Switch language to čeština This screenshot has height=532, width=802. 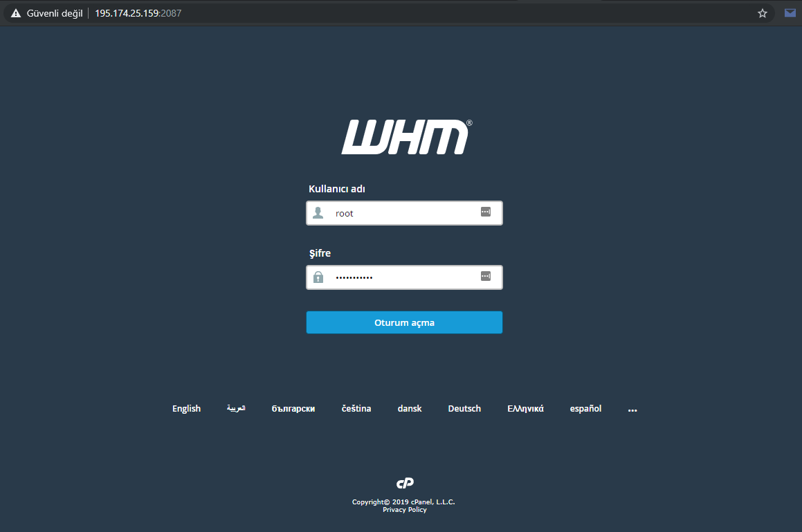pyautogui.click(x=356, y=409)
